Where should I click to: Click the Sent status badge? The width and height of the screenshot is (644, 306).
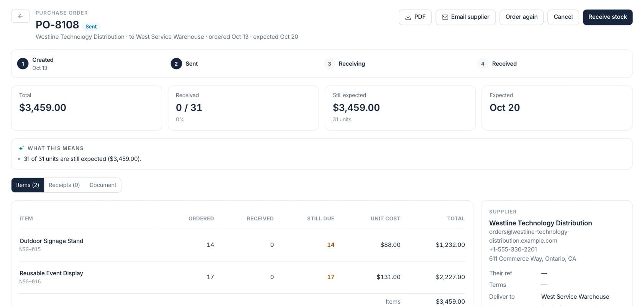point(91,26)
